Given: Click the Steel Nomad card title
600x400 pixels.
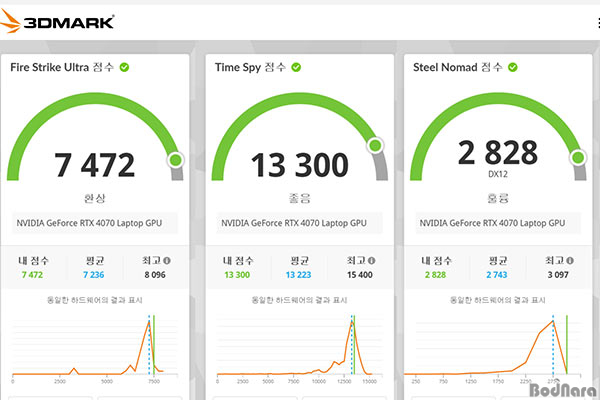Looking at the screenshot, I should (458, 67).
